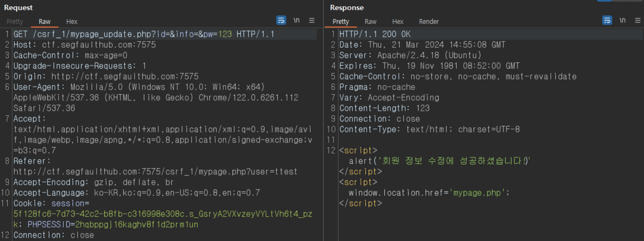Click the Server: Apache/2.4.18 (Ubuntu) header

point(410,55)
